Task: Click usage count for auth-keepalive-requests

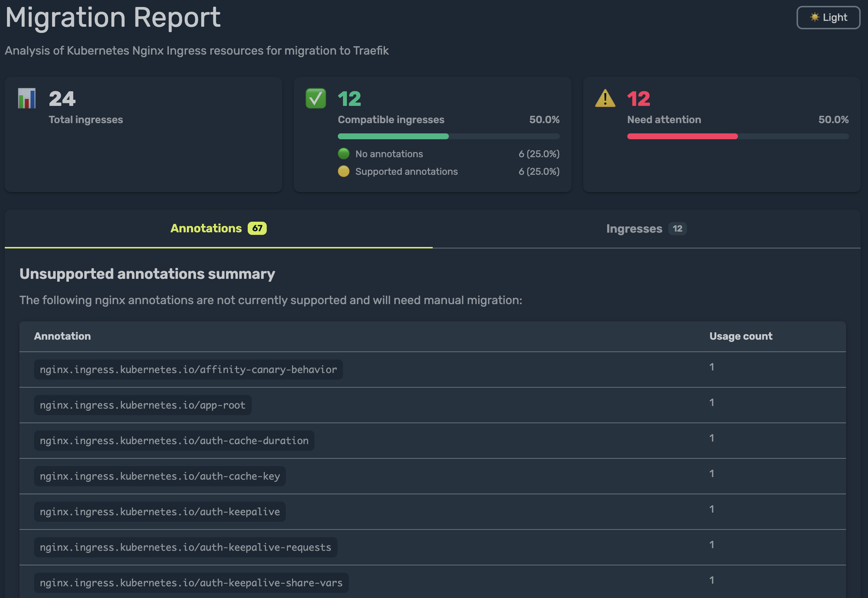Action: [x=712, y=545]
